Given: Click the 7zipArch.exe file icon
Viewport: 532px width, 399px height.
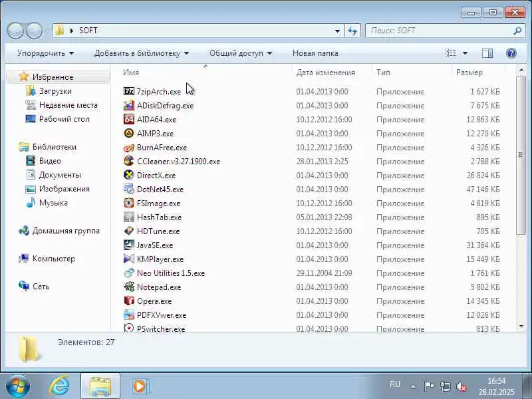Looking at the screenshot, I should 128,91.
